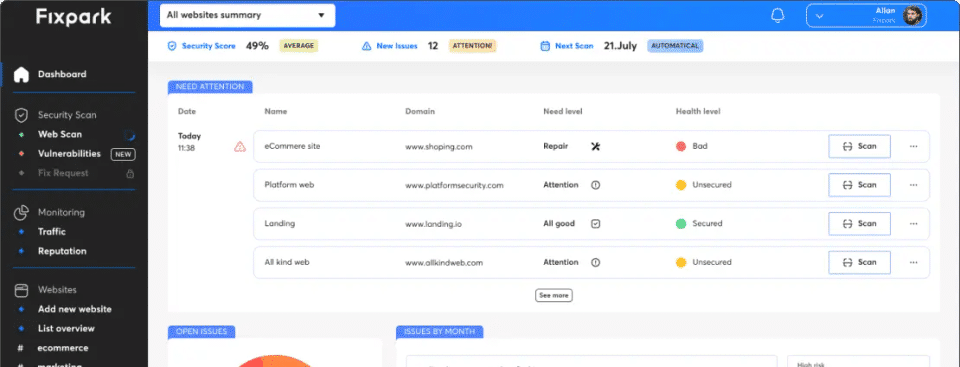Click the Monitoring pie chart icon
This screenshot has height=367, width=960.
(x=21, y=212)
